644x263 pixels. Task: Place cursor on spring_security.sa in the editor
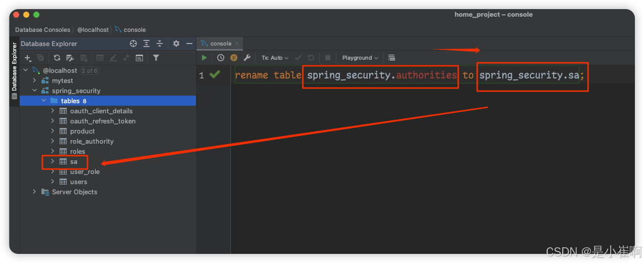pos(529,75)
